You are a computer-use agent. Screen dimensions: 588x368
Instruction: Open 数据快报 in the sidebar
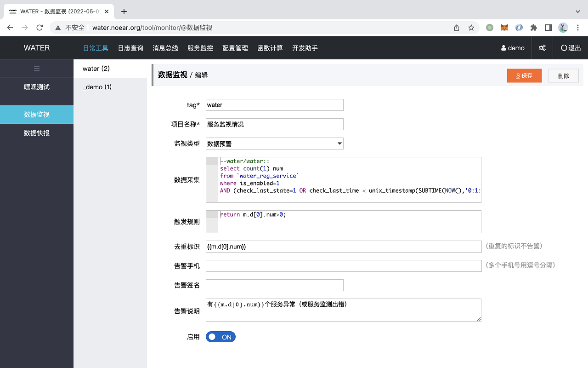point(37,133)
